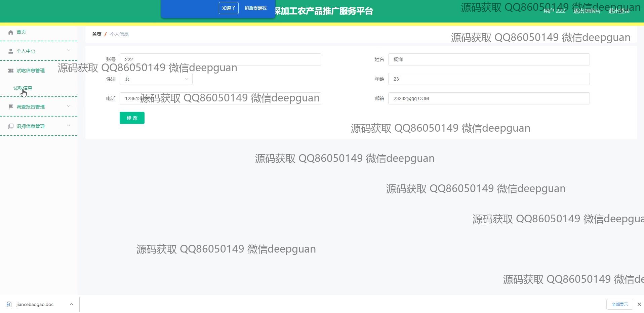This screenshot has height=313, width=644.
Task: Click the person icon for 个人中心
Action: 11,51
